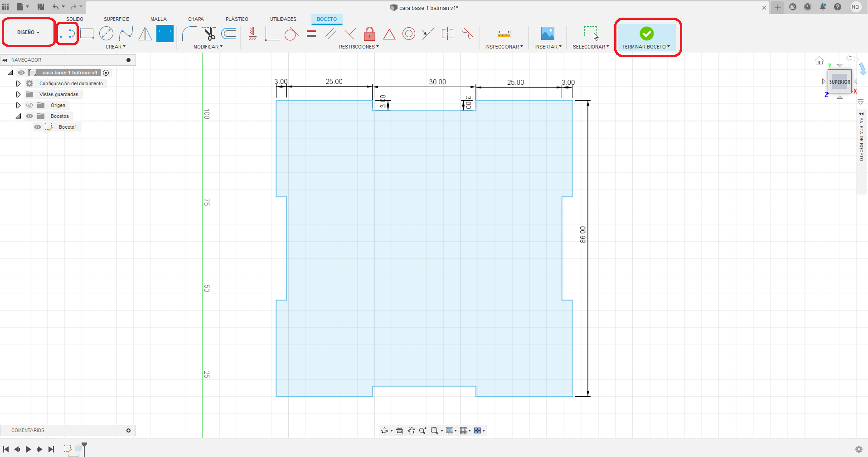Open the Measure tool icon
This screenshot has height=457, width=868.
tap(504, 34)
